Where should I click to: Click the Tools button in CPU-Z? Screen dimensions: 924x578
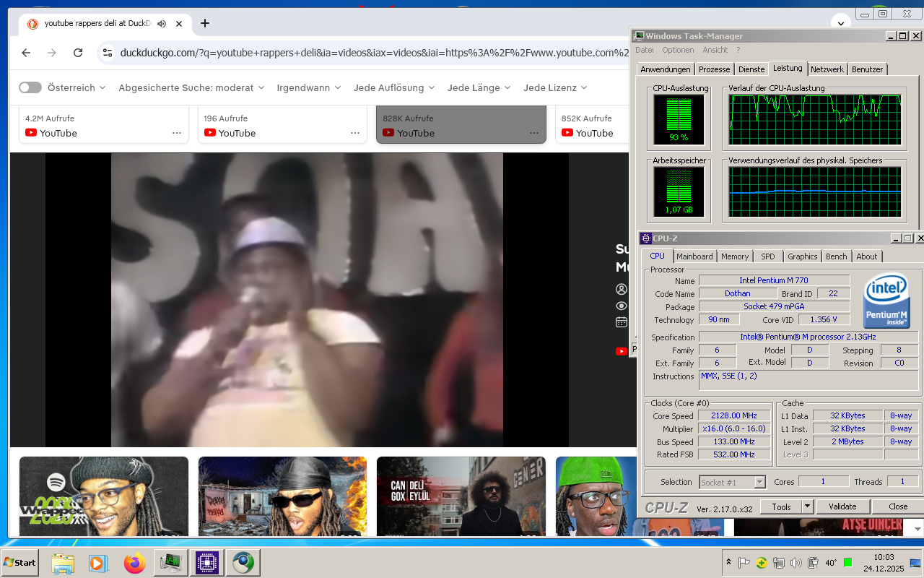(x=781, y=506)
